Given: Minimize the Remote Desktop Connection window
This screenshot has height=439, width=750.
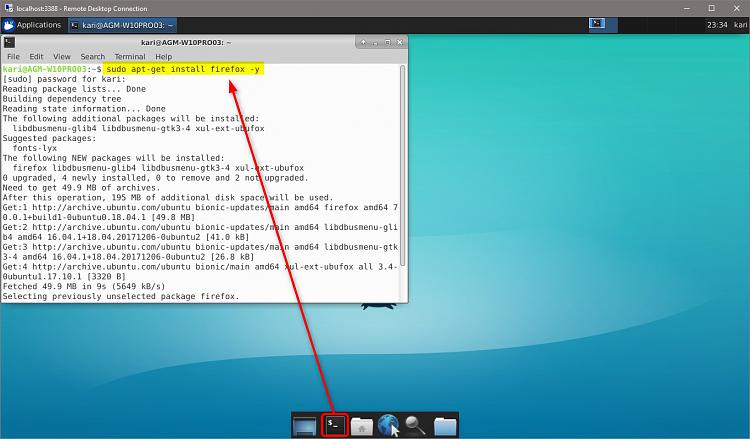Looking at the screenshot, I should [x=687, y=8].
